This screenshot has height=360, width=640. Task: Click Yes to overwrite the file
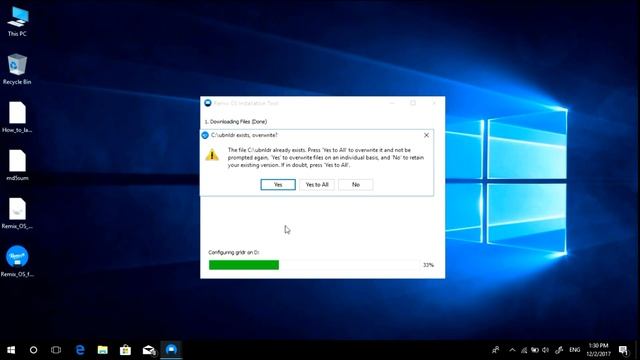tap(278, 184)
